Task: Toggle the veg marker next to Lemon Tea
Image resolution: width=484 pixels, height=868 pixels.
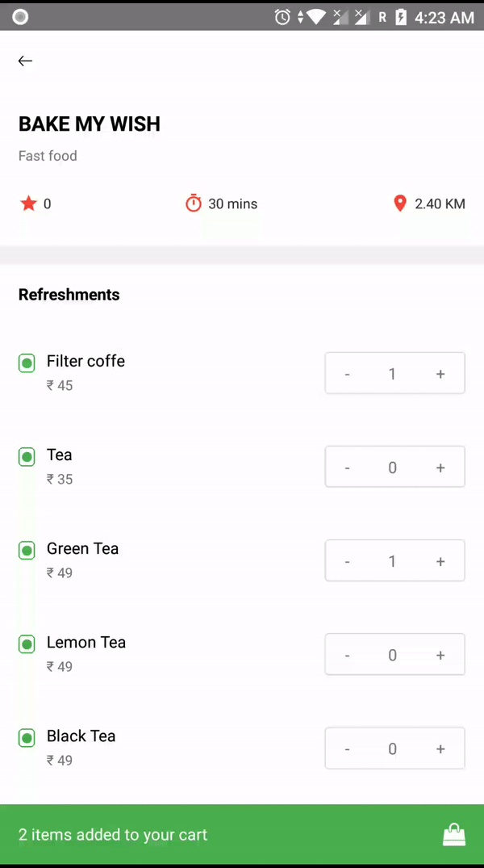Action: [27, 644]
